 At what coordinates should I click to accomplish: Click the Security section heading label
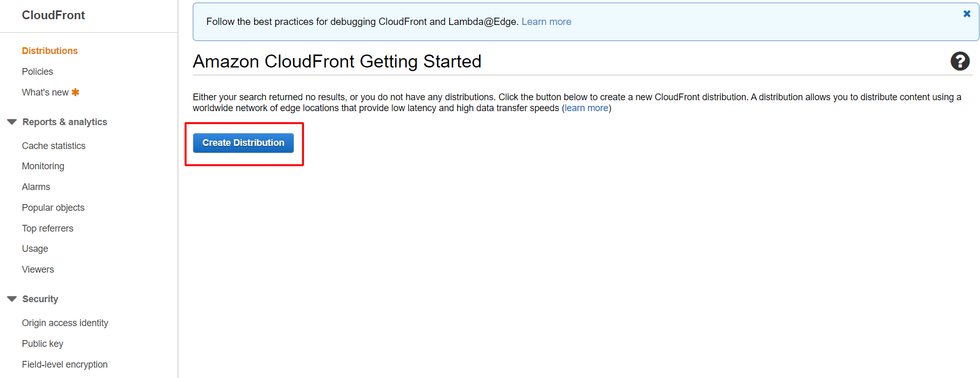[x=40, y=299]
